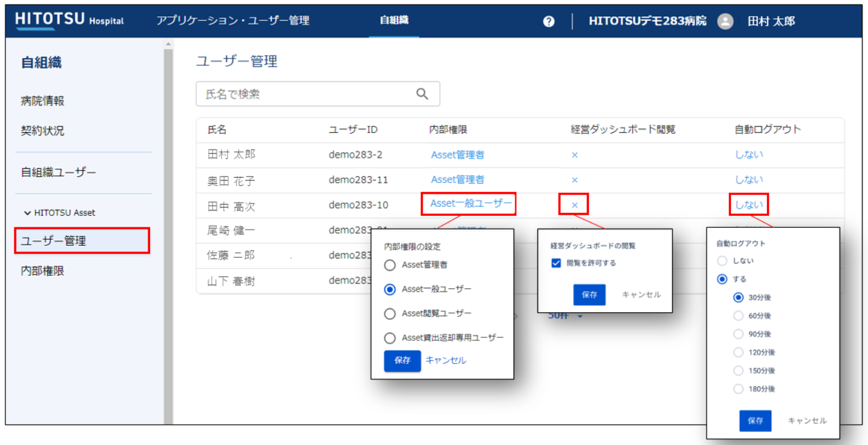Image resolution: width=868 pixels, height=445 pixels.
Task: Choose する for auto logout
Action: [x=722, y=279]
